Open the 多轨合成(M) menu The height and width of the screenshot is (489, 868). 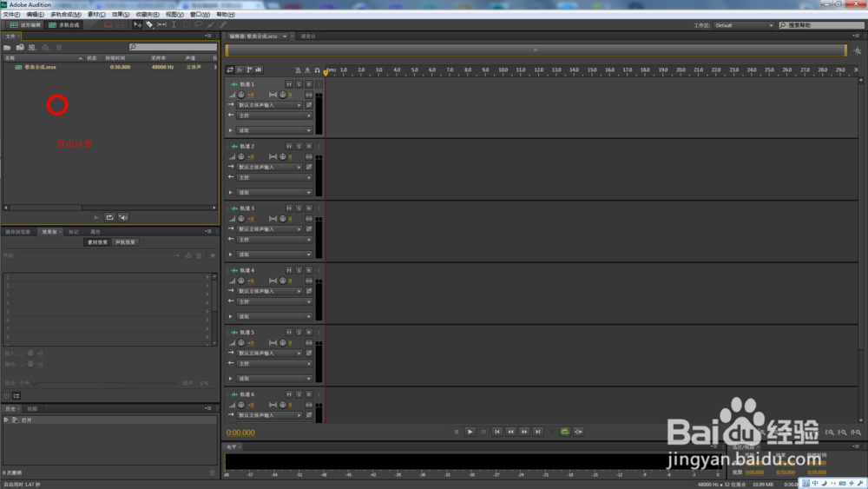click(65, 15)
